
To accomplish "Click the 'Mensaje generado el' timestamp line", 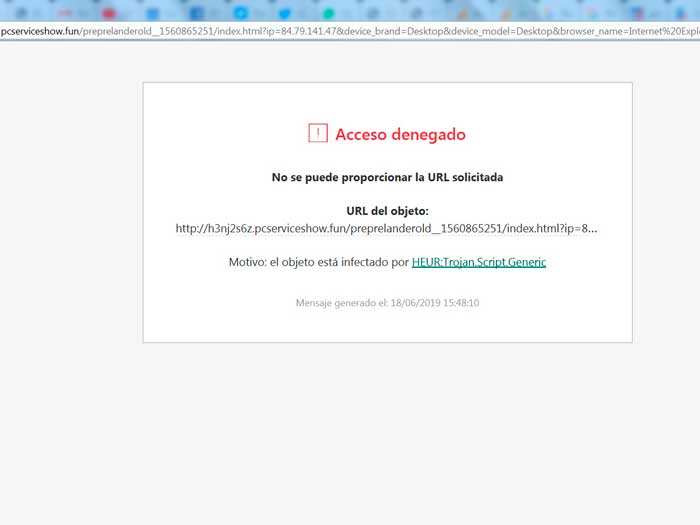I will 387,303.
